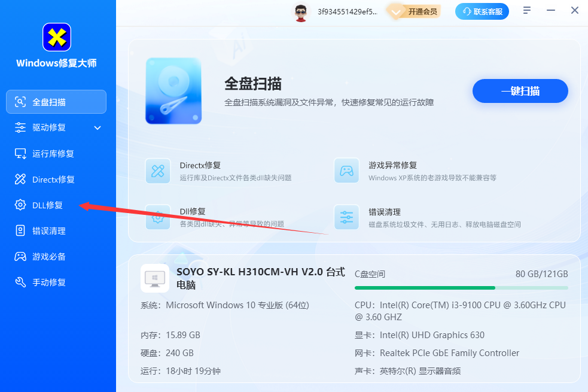Screen dimensions: 588x392
Task: Click the 手动修复 wrench icon in sidebar
Action: coord(20,282)
